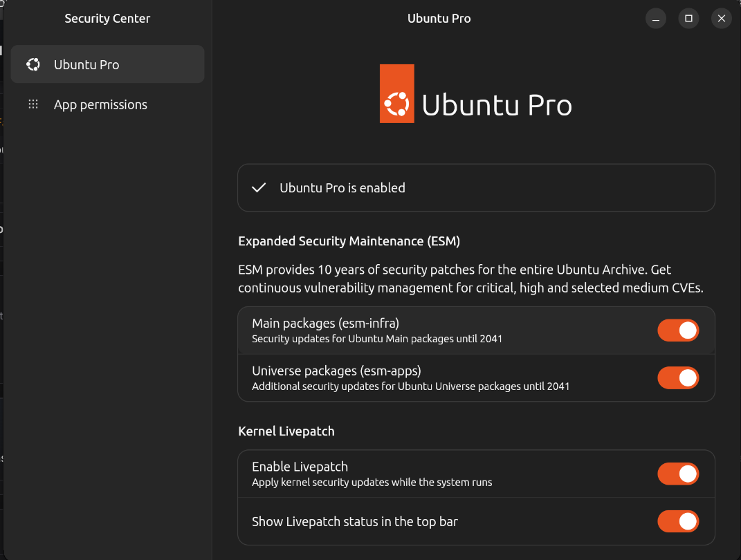
Task: Open the App permissions page label
Action: coord(100,105)
